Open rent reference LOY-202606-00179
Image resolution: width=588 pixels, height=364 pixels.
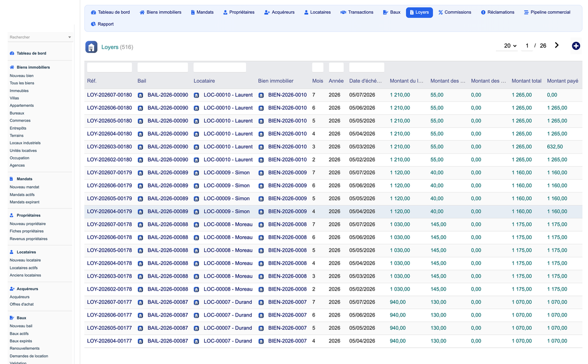109,186
